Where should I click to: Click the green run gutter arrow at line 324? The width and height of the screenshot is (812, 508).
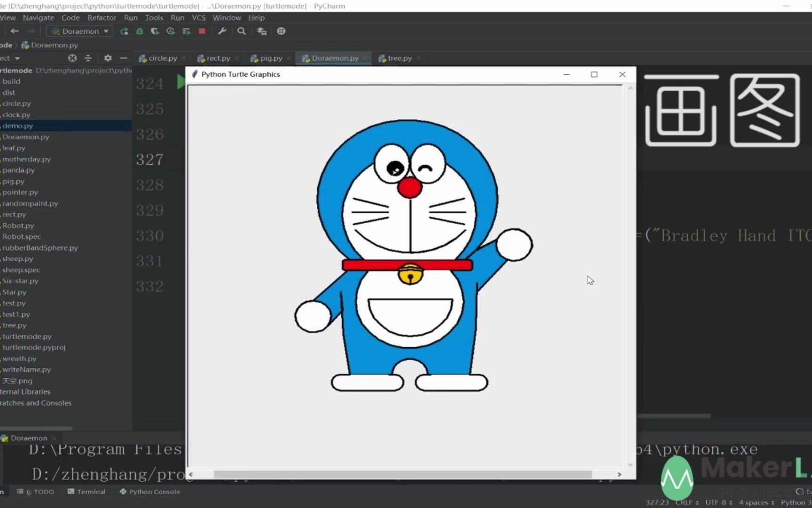coord(180,82)
